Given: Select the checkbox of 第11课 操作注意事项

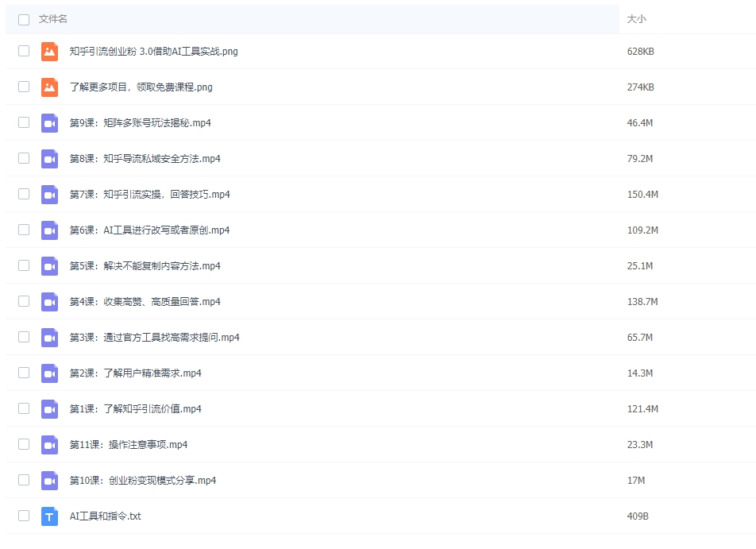Looking at the screenshot, I should click(x=23, y=444).
